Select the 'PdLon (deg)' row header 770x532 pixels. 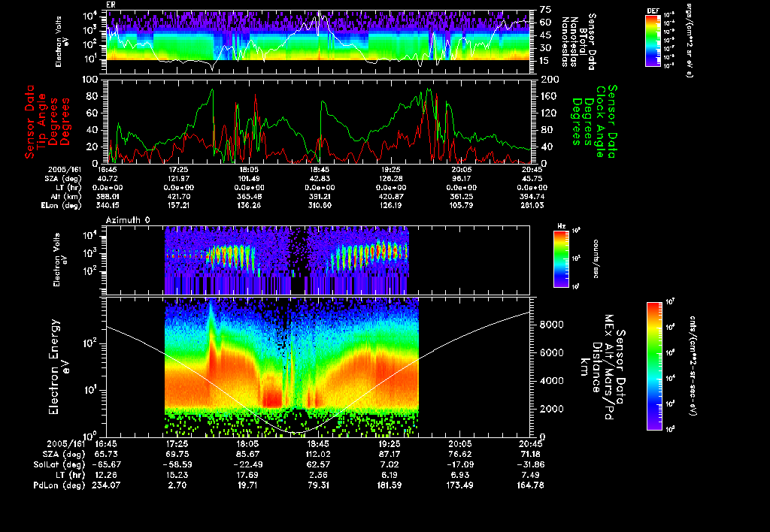59,485
